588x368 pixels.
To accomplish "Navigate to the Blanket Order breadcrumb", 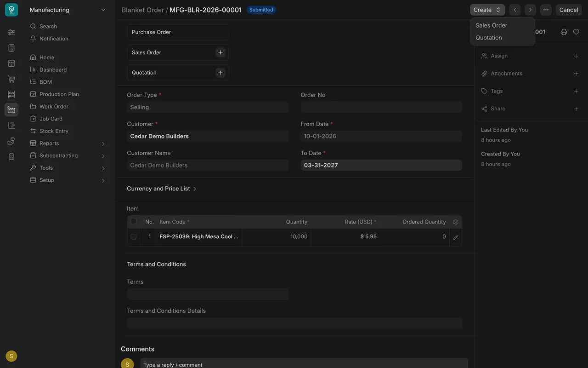I will (x=143, y=10).
